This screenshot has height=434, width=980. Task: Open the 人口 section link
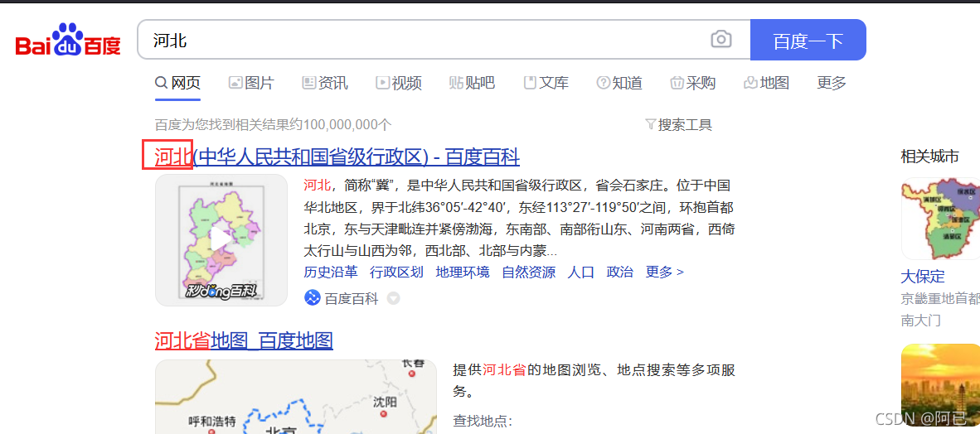(581, 272)
